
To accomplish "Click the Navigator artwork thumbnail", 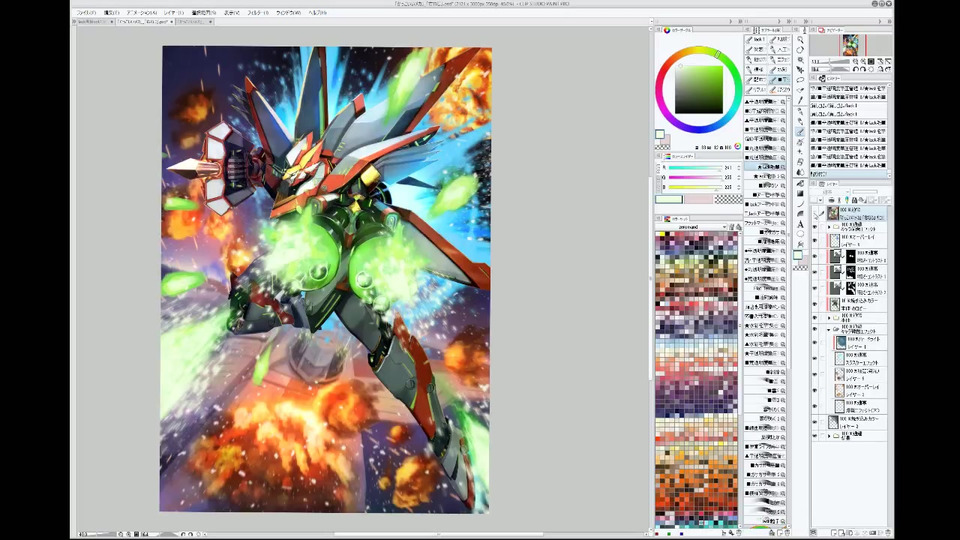I will (x=850, y=45).
